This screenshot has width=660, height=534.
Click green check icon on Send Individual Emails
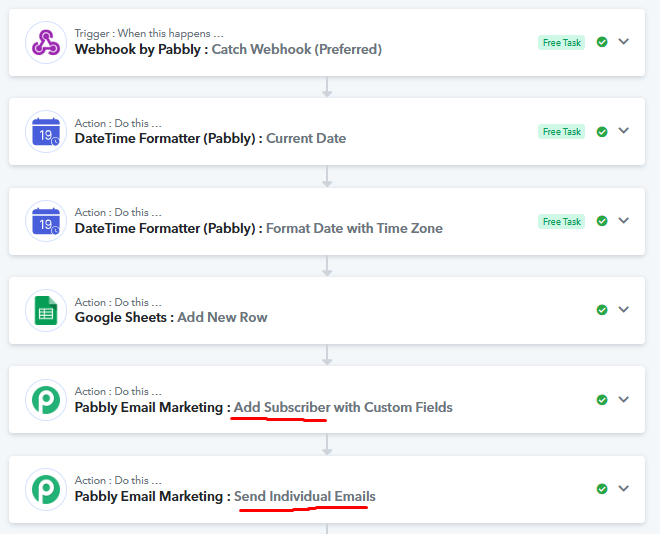[602, 489]
